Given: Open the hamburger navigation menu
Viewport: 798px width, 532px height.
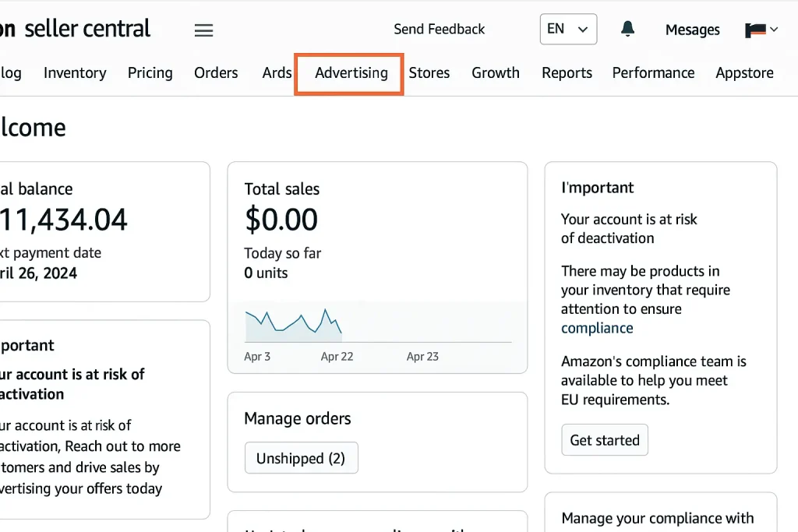Looking at the screenshot, I should 203,30.
